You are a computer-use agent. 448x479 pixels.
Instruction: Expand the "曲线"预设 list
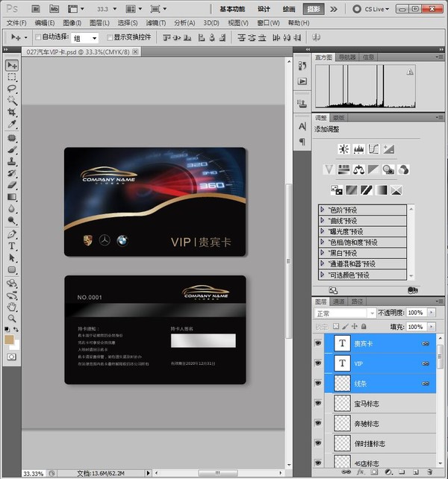coord(322,220)
